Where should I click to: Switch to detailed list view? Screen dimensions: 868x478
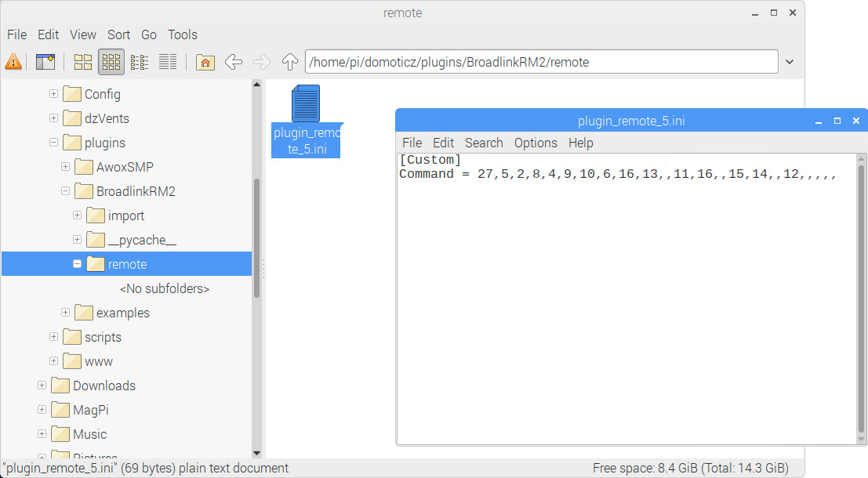tap(168, 62)
